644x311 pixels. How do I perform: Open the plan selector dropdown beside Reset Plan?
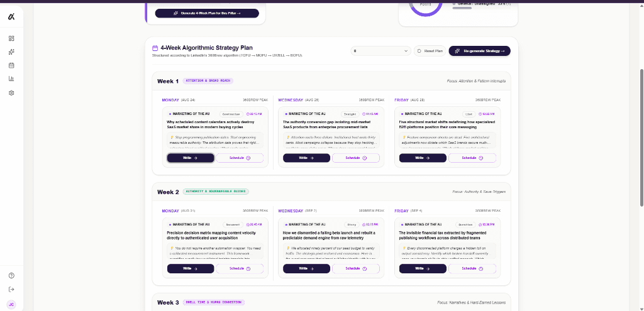point(380,51)
